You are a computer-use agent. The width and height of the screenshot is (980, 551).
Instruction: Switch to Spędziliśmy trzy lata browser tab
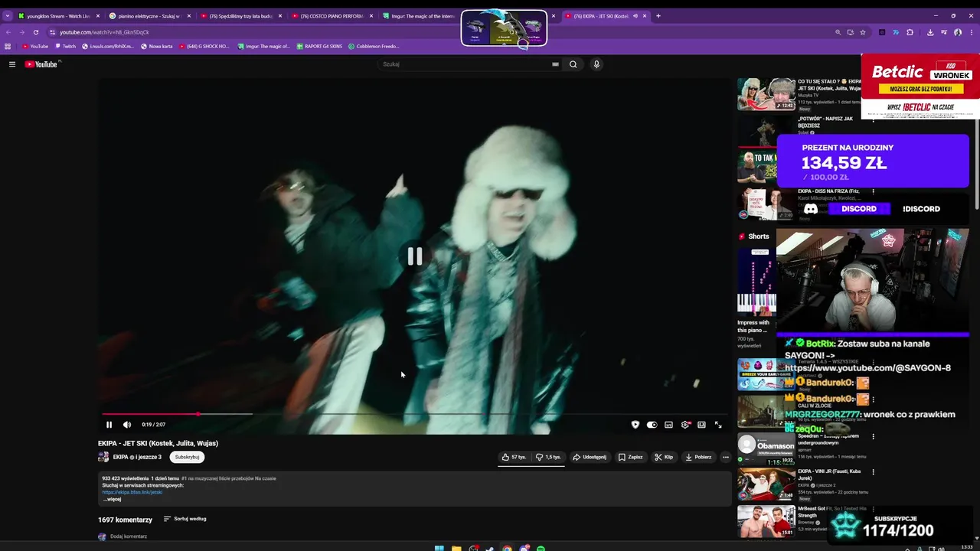pos(241,15)
